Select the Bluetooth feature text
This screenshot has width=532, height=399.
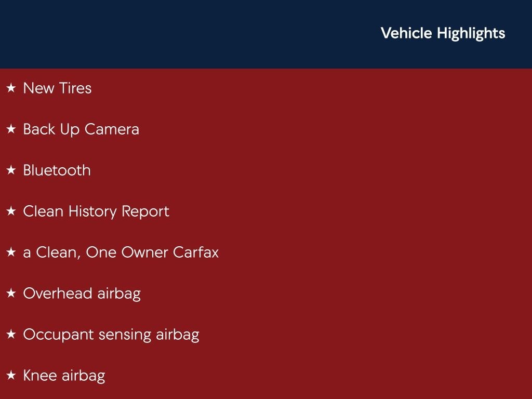tap(57, 170)
